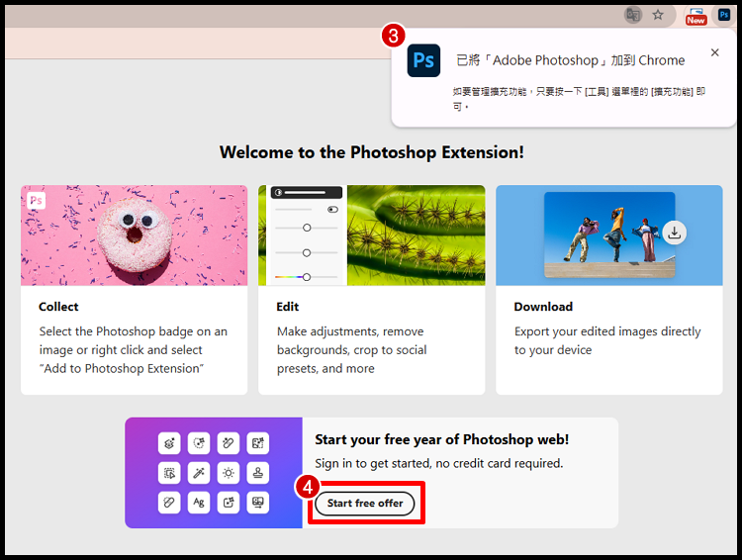Toggle the switch in the Edit adjustments illustration

click(332, 210)
